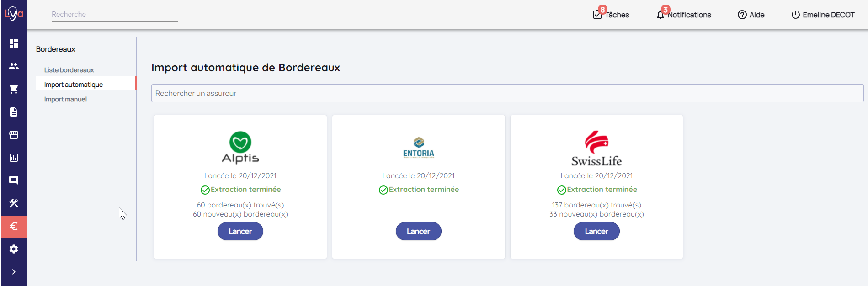This screenshot has height=286, width=868.
Task: Click Lancer under the Entoria card
Action: [x=418, y=231]
